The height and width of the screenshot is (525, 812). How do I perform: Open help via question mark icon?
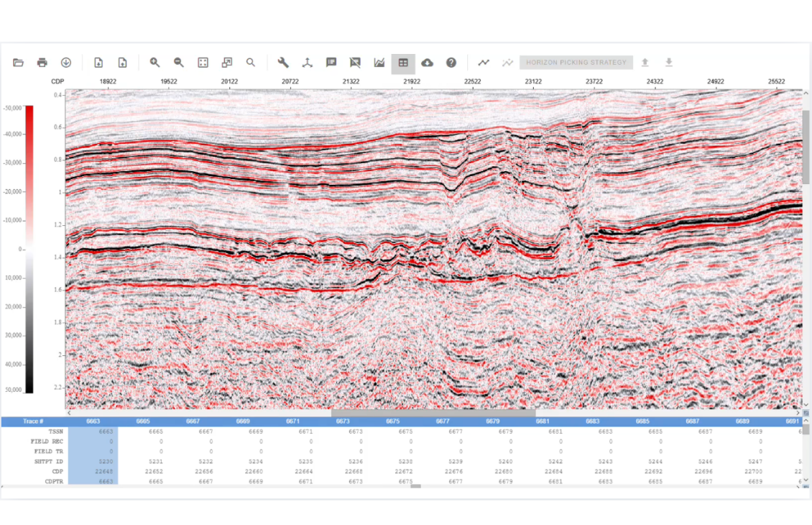[451, 63]
